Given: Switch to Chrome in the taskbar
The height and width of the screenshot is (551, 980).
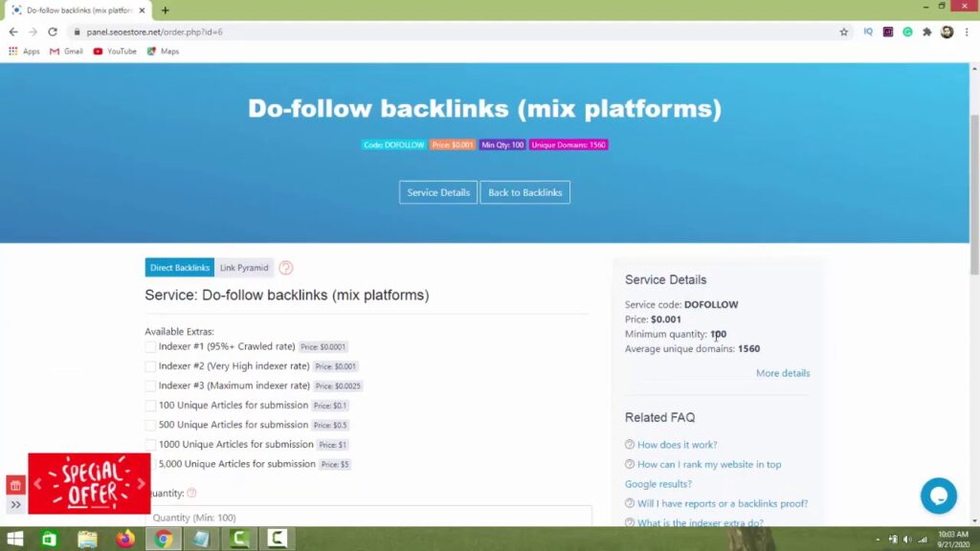Looking at the screenshot, I should (163, 539).
